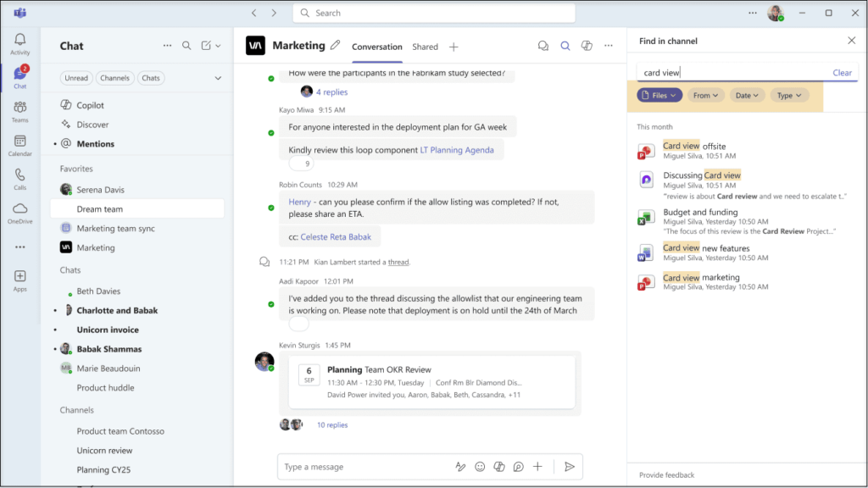Open channel more options ellipsis

coord(609,46)
